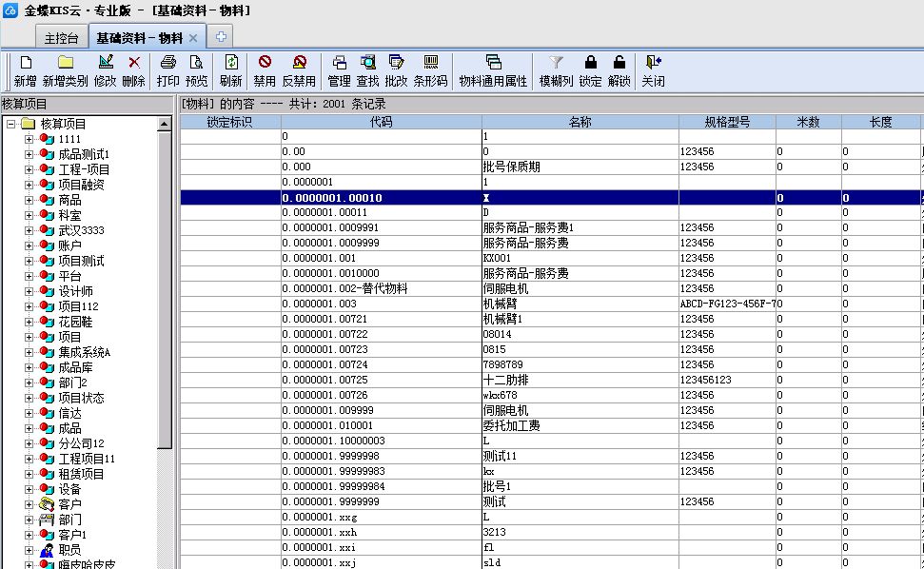924x569 pixels.
Task: Select the 十二肋排 name cell
Action: [x=580, y=380]
